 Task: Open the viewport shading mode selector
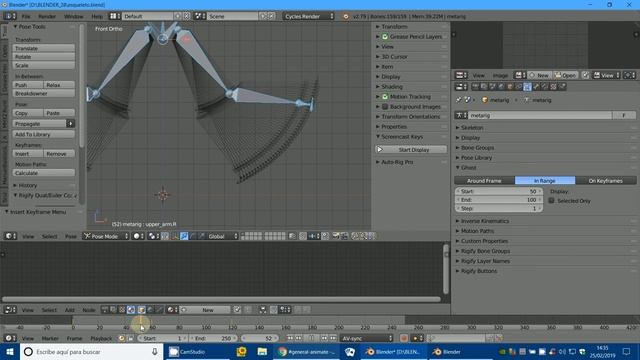pyautogui.click(x=138, y=236)
